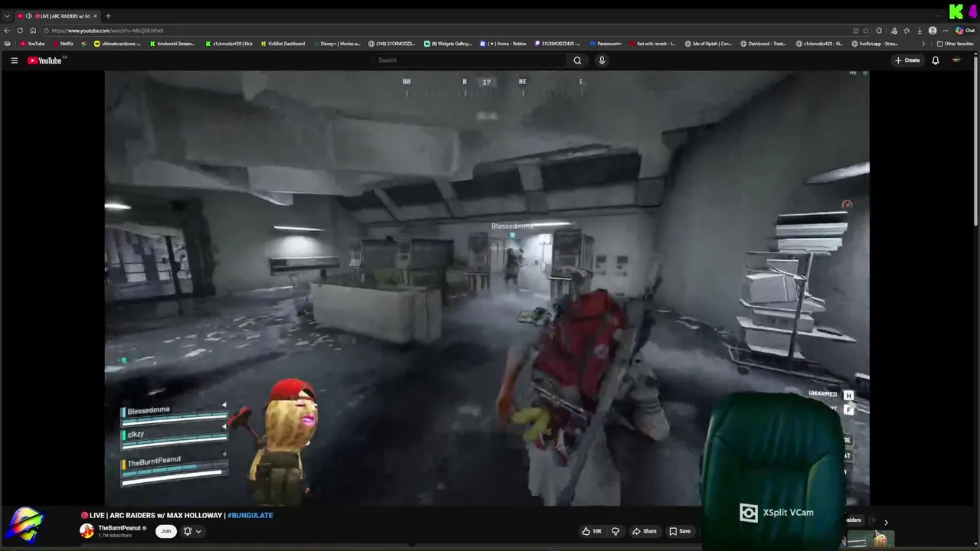The width and height of the screenshot is (980, 551).
Task: Open the Widgets Gallery bookmark
Action: (x=448, y=44)
